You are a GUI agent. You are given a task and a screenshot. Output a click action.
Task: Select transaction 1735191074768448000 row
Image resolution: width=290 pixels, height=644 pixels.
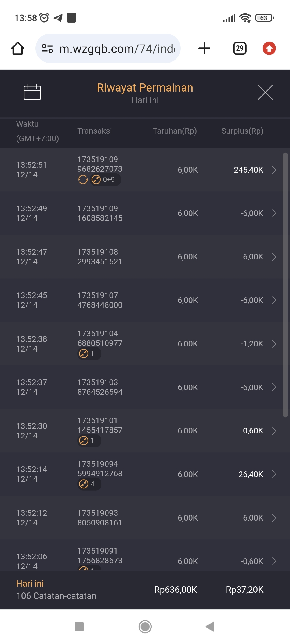pyautogui.click(x=100, y=300)
